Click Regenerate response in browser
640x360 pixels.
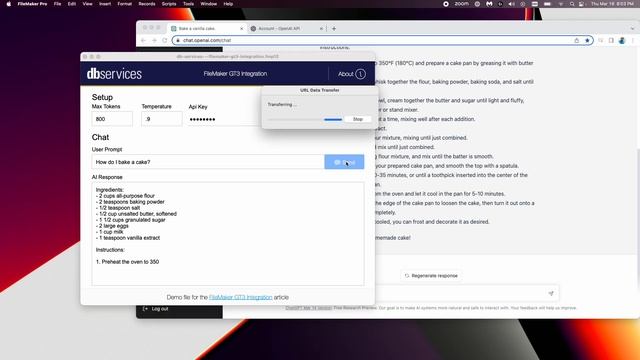pos(431,276)
